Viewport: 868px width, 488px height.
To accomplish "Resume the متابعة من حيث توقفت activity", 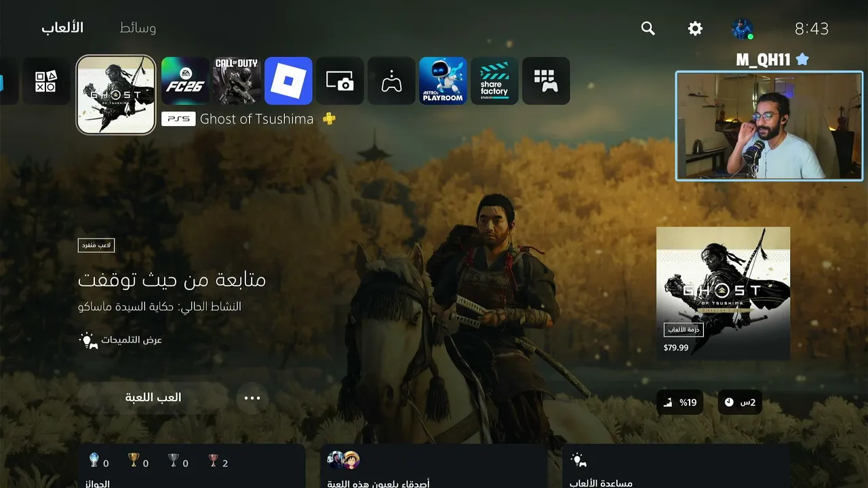I will pyautogui.click(x=172, y=279).
